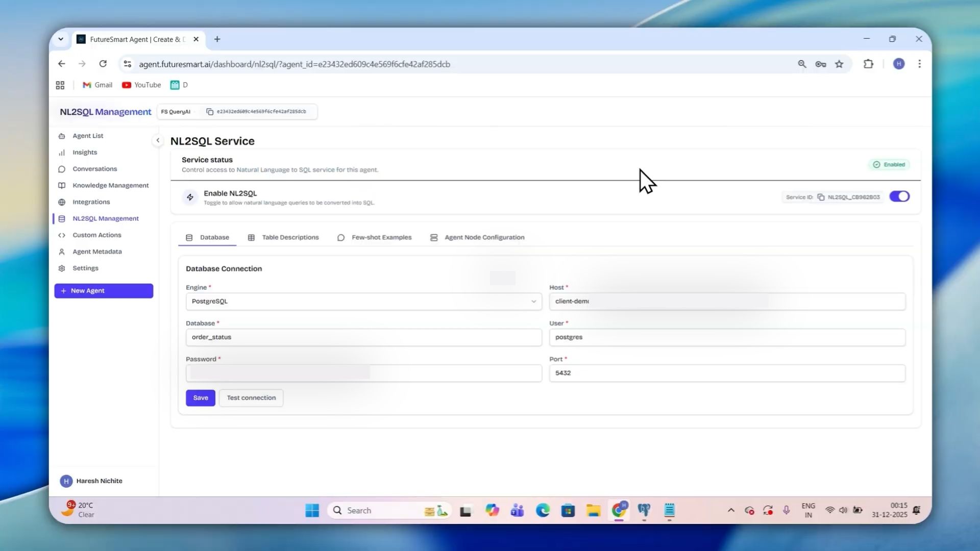The height and width of the screenshot is (551, 980).
Task: Go back in browser
Action: click(62, 64)
